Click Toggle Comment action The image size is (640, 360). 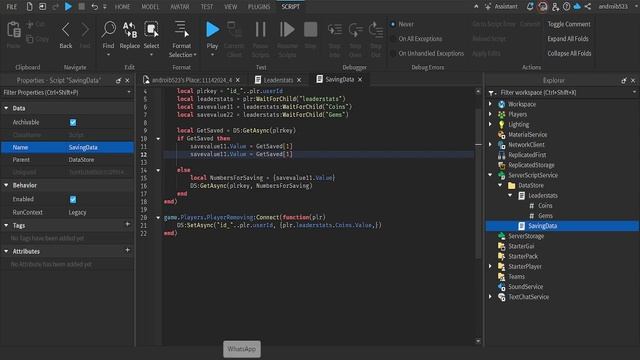point(569,24)
